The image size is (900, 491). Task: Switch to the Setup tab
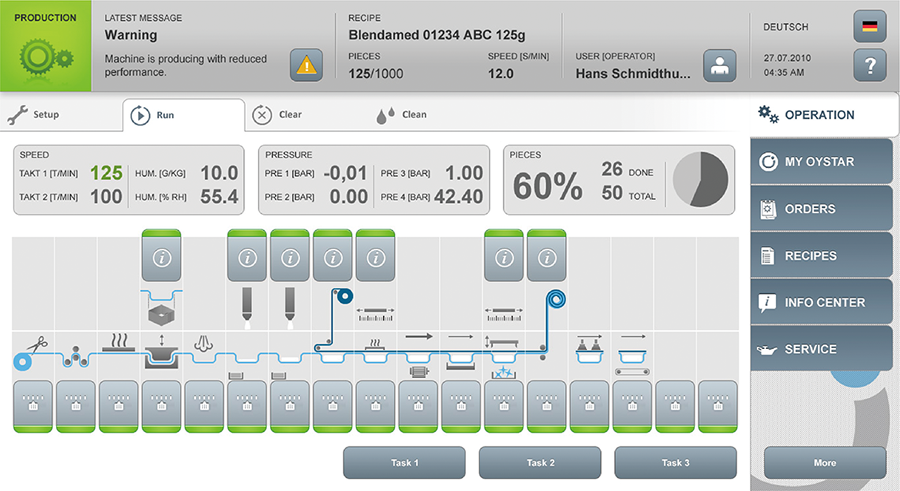coord(35,115)
